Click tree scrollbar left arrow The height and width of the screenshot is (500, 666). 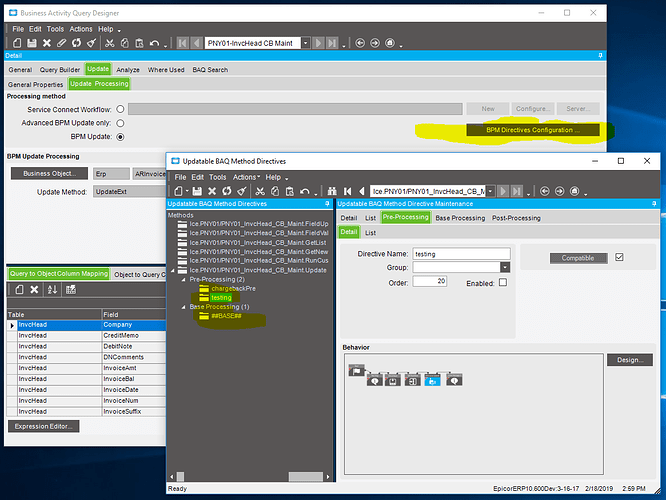pos(172,477)
